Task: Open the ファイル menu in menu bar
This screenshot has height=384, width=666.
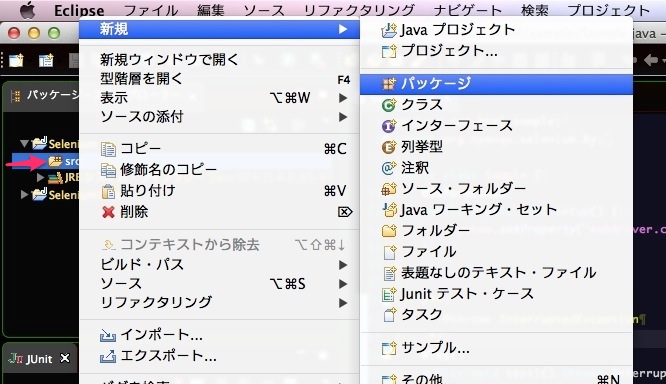Action: coord(151,10)
